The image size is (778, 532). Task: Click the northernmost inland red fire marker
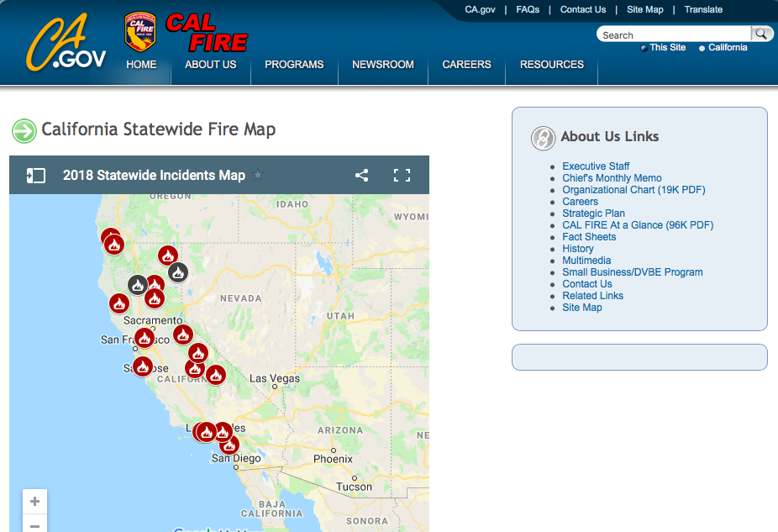click(168, 255)
